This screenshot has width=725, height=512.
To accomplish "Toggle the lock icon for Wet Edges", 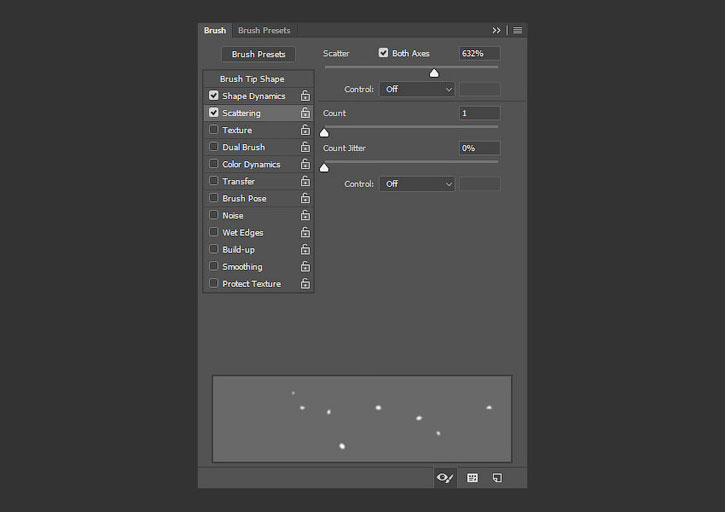I will (305, 233).
